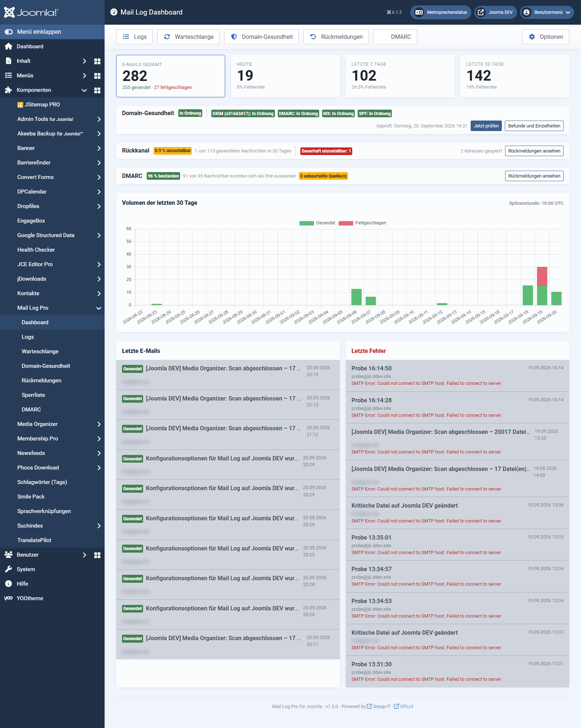The height and width of the screenshot is (728, 581).
Task: Open Kritische Datei entry dated 19.09.2026 13:36
Action: (458, 513)
